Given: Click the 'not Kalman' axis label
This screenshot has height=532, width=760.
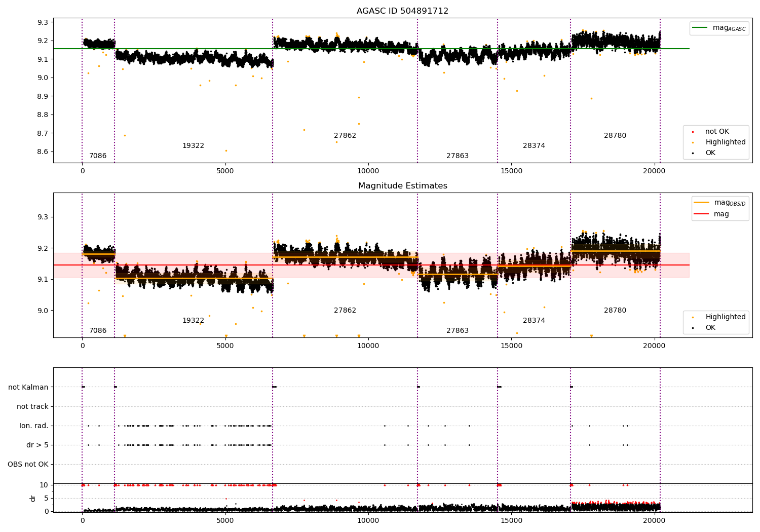Looking at the screenshot, I should tap(28, 388).
